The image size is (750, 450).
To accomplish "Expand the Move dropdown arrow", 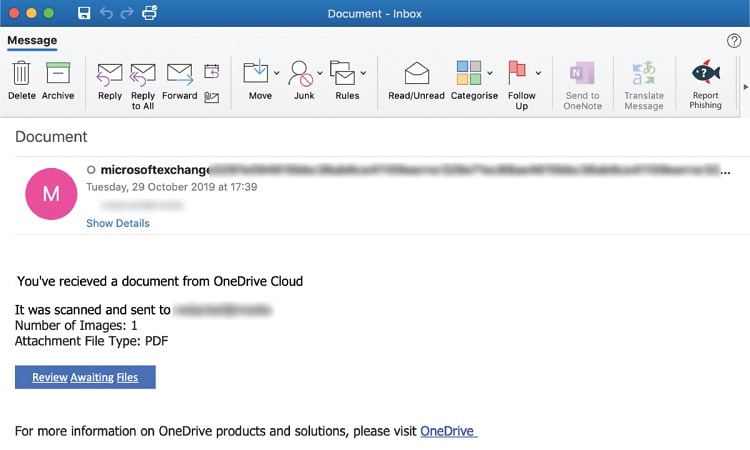I will coord(276,73).
